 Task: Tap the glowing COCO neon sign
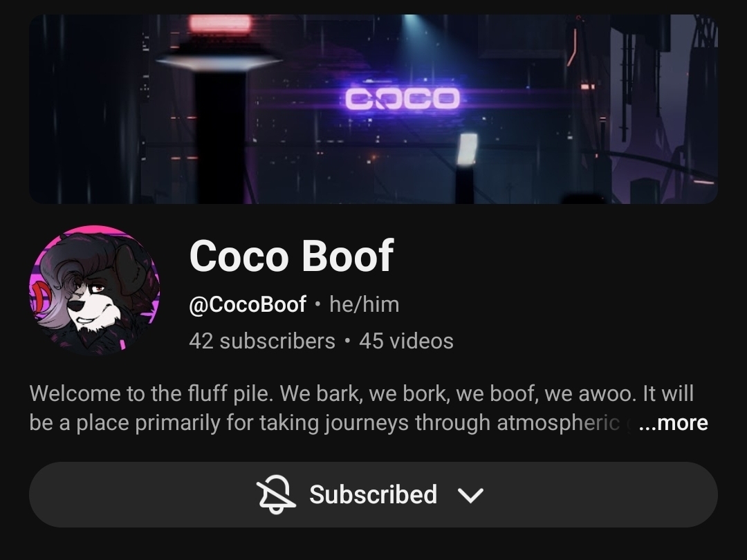pyautogui.click(x=403, y=98)
